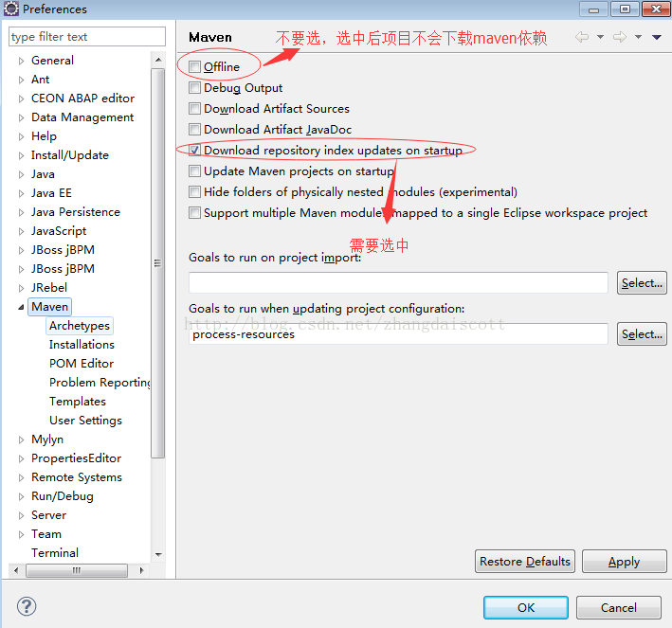Select the Archetypes page under Maven
The width and height of the screenshot is (672, 628).
[x=80, y=326]
